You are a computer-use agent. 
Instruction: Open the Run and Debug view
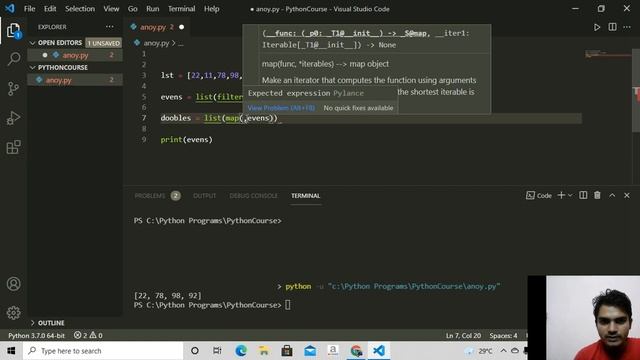[13, 118]
